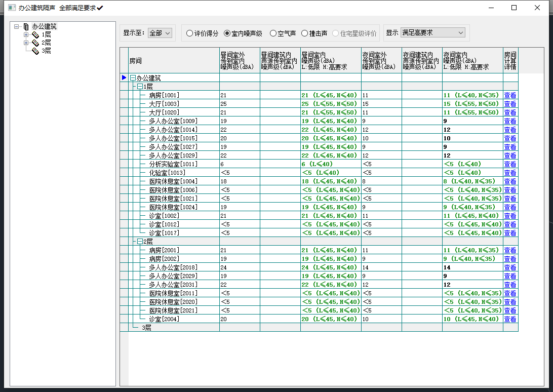Viewport: 553px width, 392px height.
Task: Click the 2层 floor icon in tree
Action: 35,43
